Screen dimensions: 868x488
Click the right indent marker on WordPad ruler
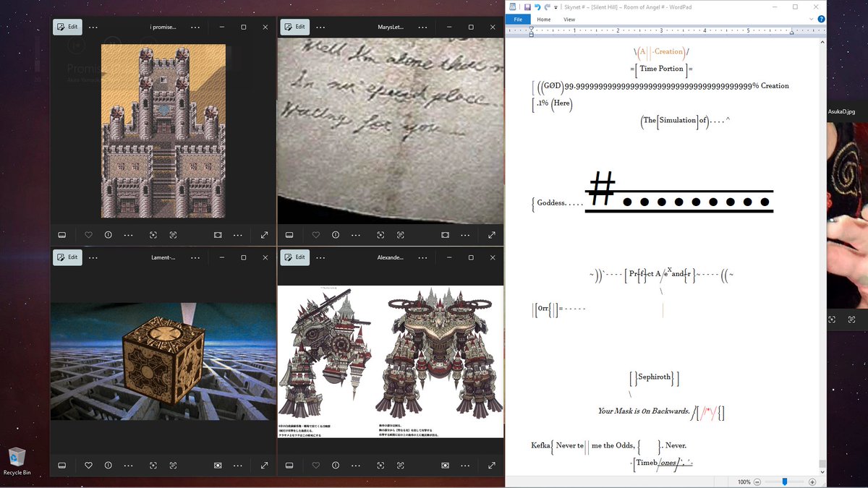(x=791, y=33)
